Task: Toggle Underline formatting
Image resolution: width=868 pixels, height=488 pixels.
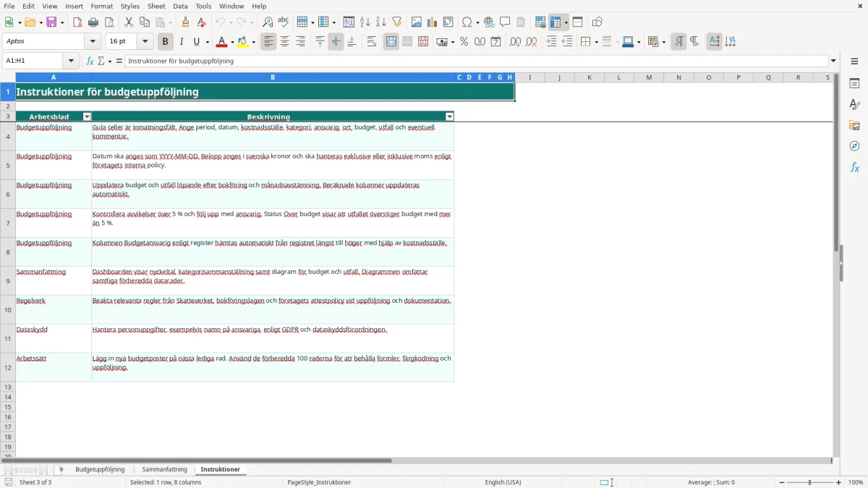Action: pyautogui.click(x=197, y=42)
